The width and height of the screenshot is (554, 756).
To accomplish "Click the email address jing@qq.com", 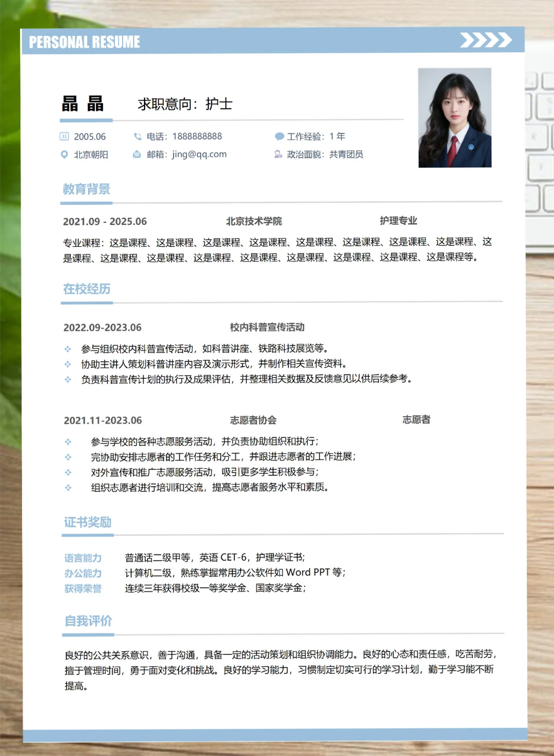I will (199, 154).
